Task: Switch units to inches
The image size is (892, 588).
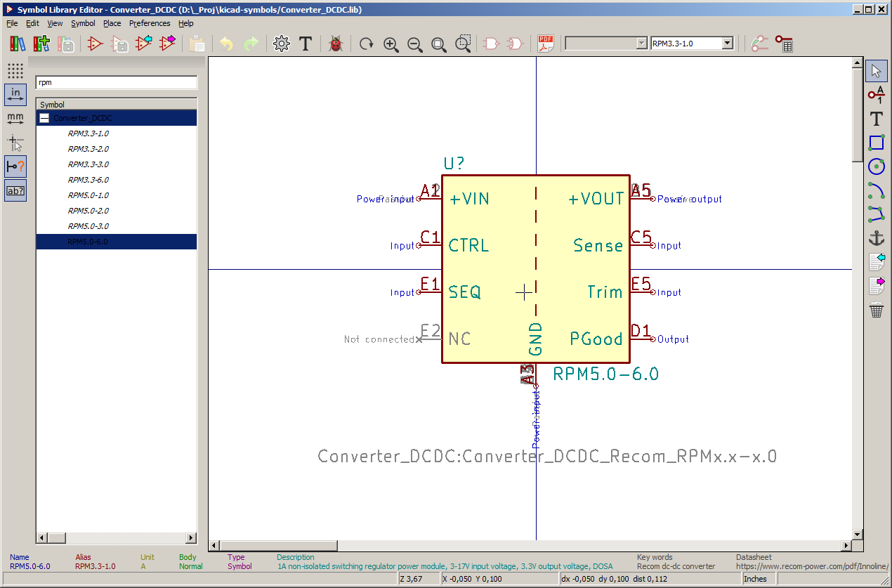Action: coord(15,94)
